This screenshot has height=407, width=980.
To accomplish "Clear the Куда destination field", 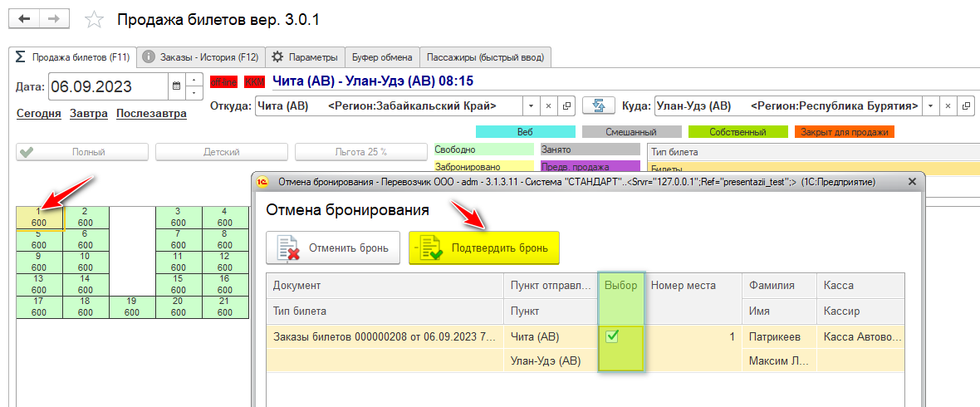I will point(948,106).
